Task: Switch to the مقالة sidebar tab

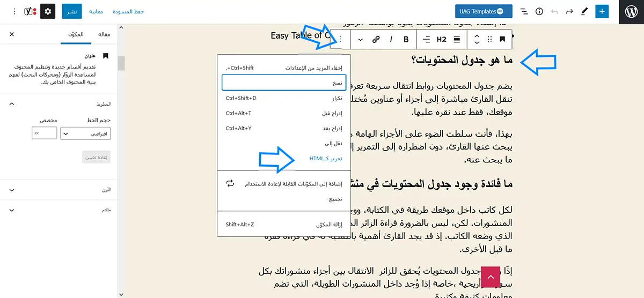Action: [104, 34]
